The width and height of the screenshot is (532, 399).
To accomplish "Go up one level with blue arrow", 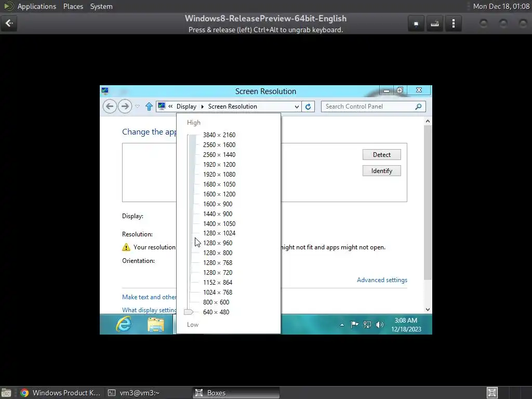I will (x=149, y=107).
